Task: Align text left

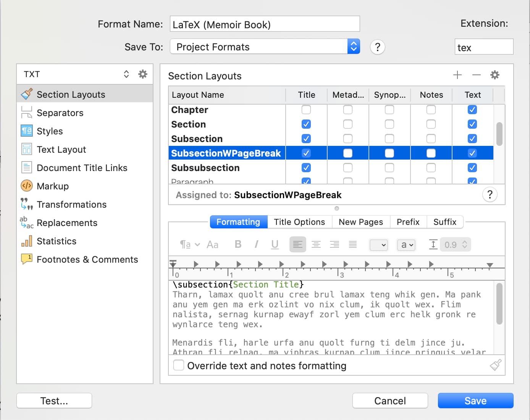Action: click(x=298, y=244)
